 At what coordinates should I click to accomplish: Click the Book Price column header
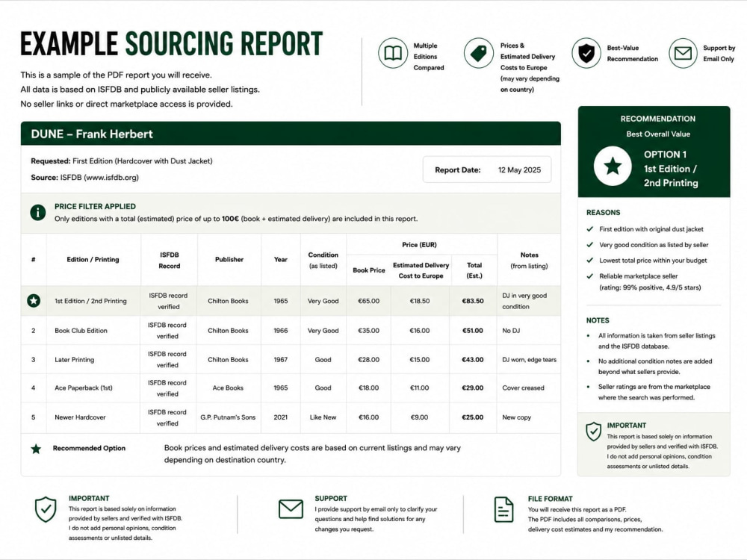(369, 270)
